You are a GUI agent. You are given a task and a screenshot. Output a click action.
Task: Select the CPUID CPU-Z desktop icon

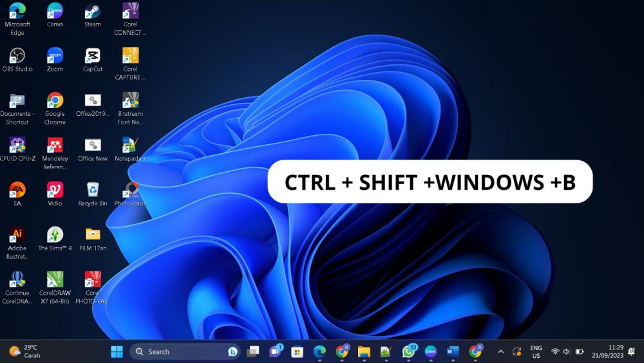pyautogui.click(x=17, y=149)
